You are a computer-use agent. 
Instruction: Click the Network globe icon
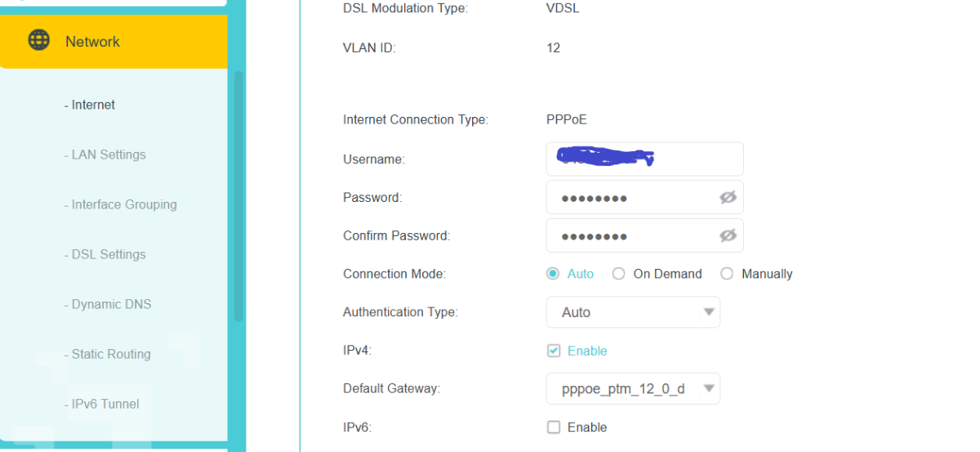point(38,40)
